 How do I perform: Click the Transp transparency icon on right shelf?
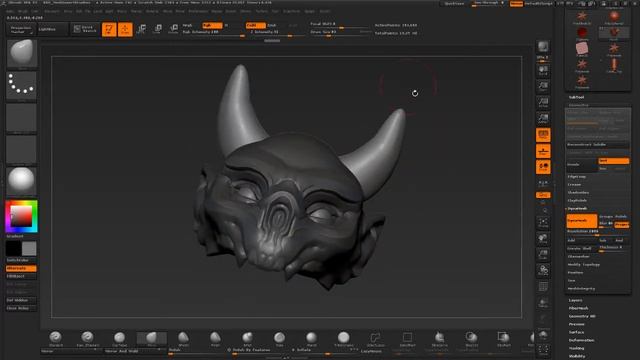[x=543, y=303]
